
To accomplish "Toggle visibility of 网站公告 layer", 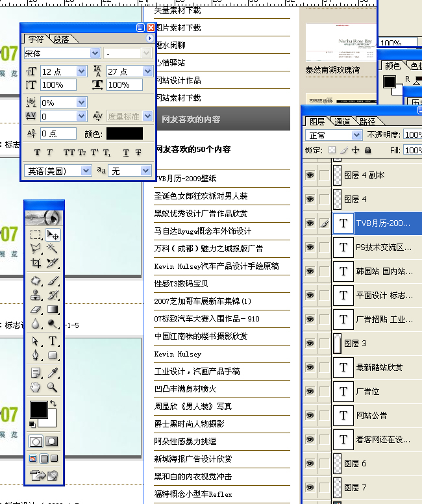I will point(310,415).
